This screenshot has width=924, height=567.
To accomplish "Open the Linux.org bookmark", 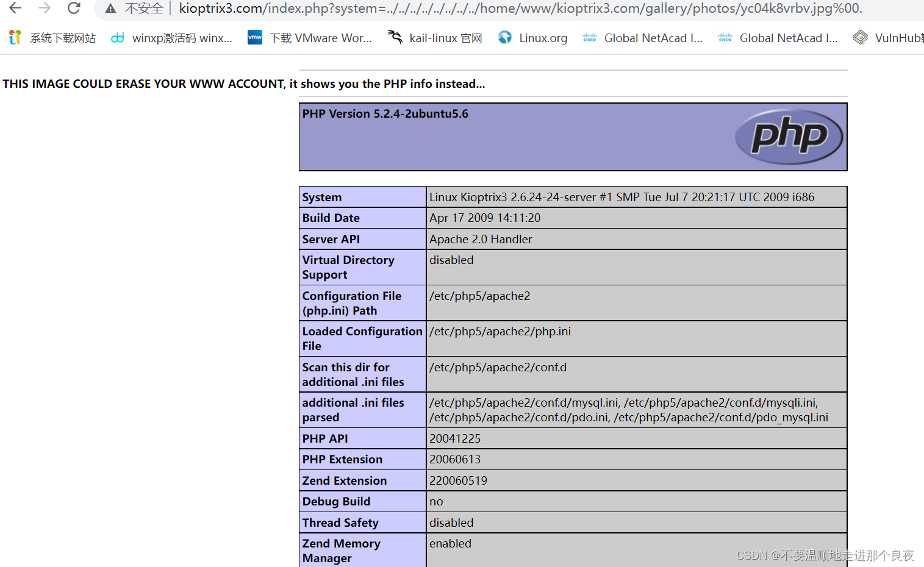I will pos(532,38).
